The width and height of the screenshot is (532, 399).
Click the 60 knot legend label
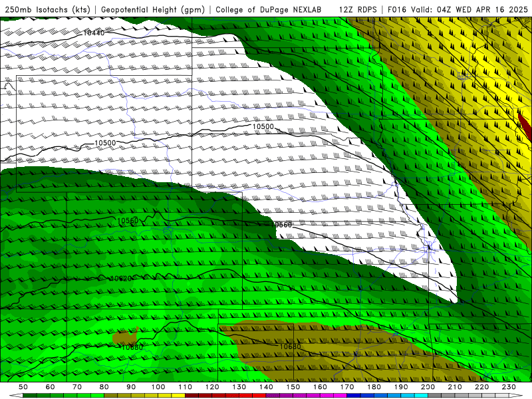[51, 387]
